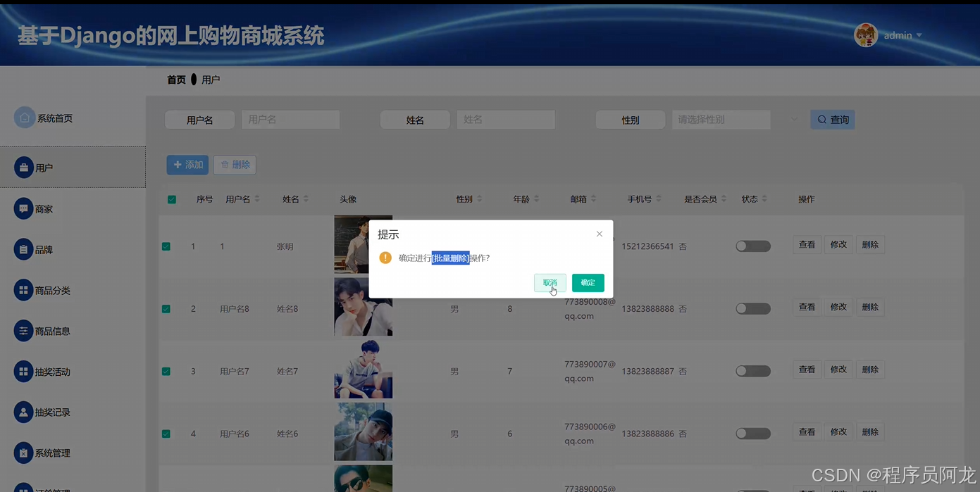
Task: Sort by 手机号 column arrows
Action: click(x=659, y=199)
